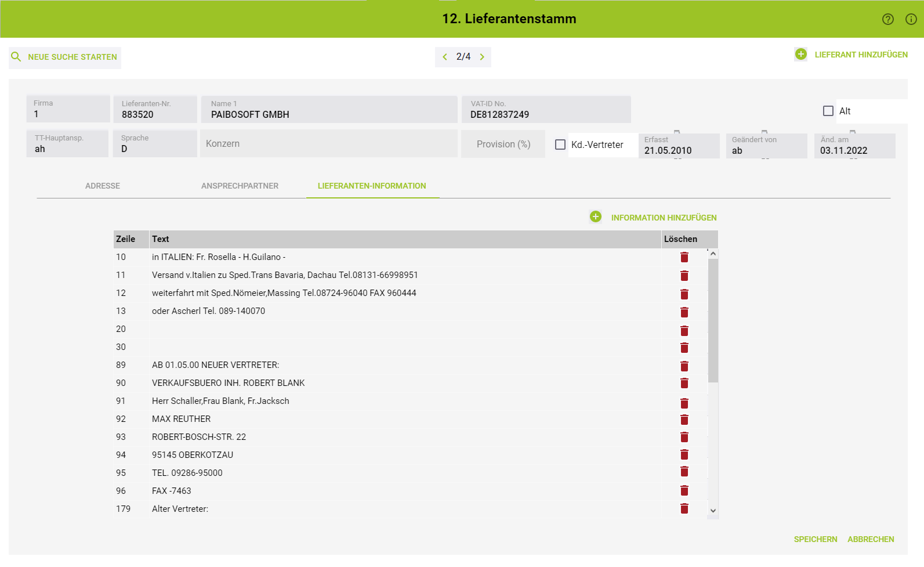The width and height of the screenshot is (924, 567).
Task: Delete row 179 Alter Vertreter
Action: [x=684, y=508]
